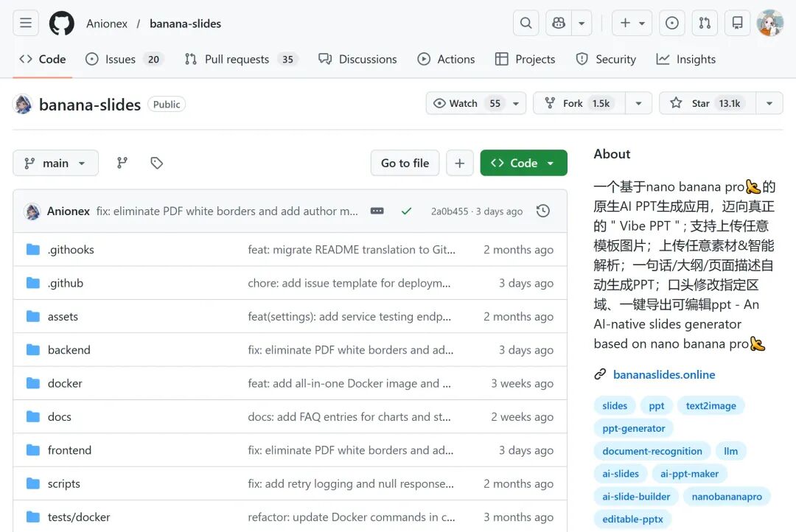
Task: Open docs commit 'add FAQ entries' message
Action: click(x=349, y=417)
